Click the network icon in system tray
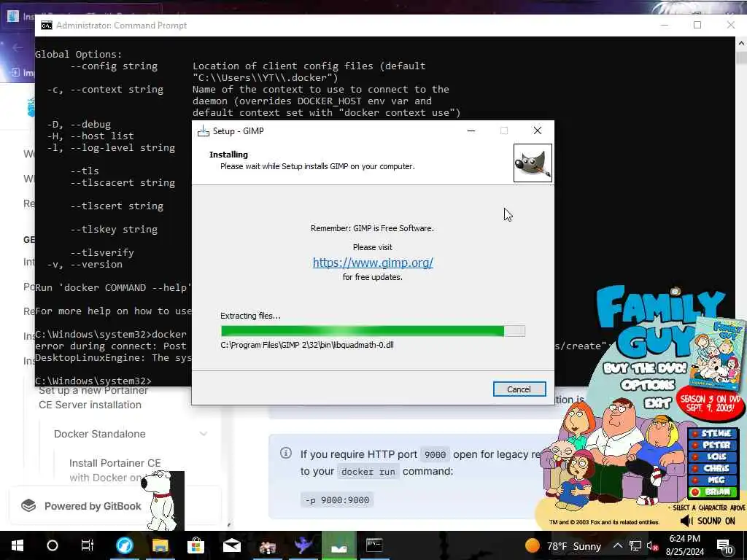 tap(635, 545)
